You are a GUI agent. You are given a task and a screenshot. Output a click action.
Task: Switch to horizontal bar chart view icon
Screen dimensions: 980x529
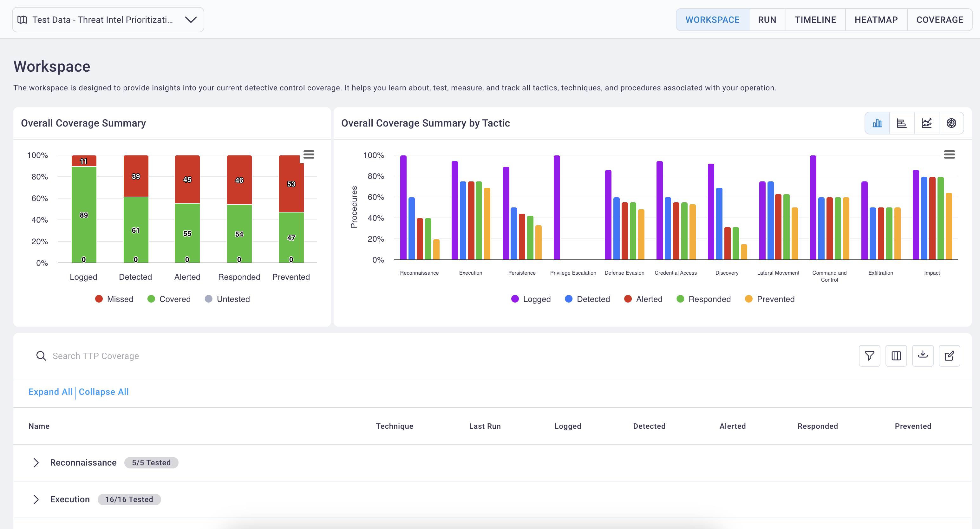[x=902, y=123]
